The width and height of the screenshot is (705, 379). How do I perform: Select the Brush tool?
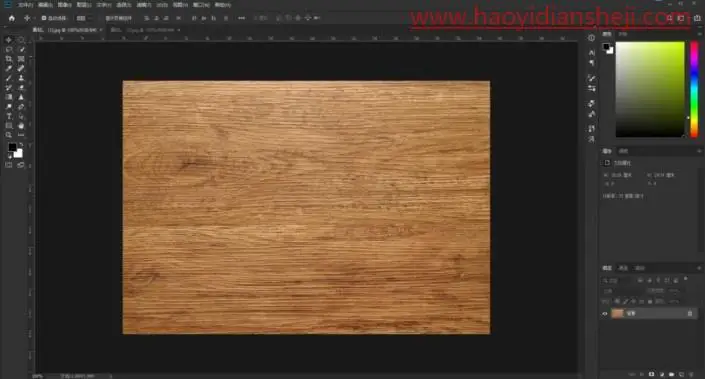click(x=9, y=78)
